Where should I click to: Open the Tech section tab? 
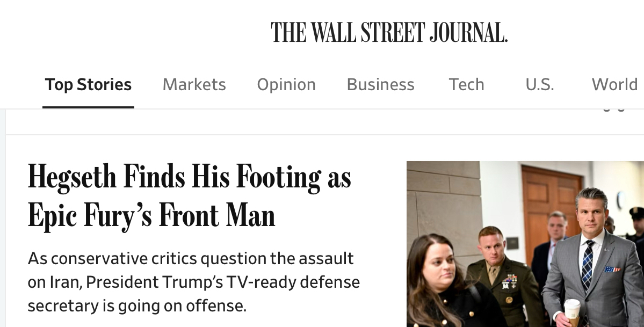pos(466,84)
